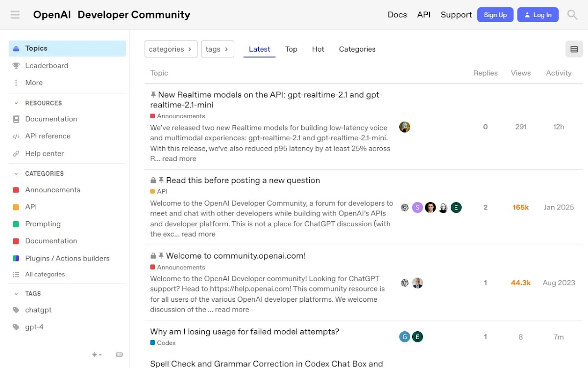Click E avatar on losing usage topic
The image size is (588, 368).
[x=417, y=337]
